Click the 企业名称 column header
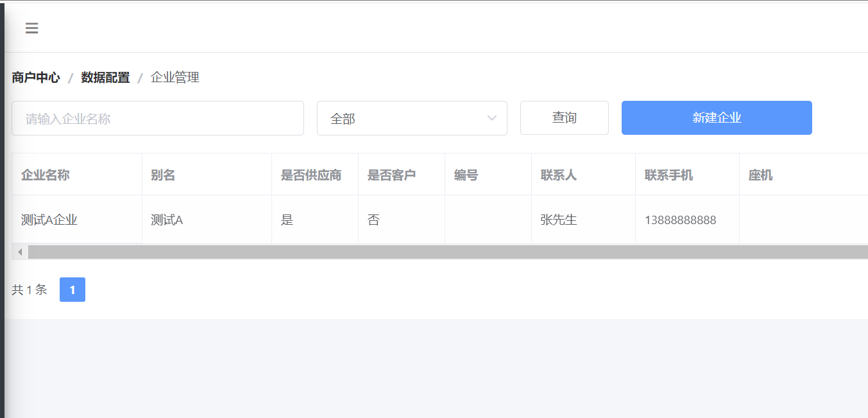Image resolution: width=868 pixels, height=418 pixels. pyautogui.click(x=46, y=175)
